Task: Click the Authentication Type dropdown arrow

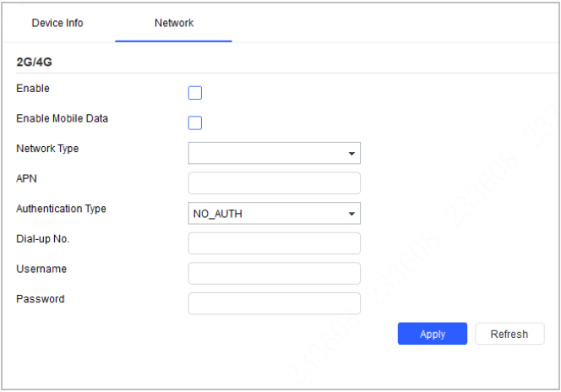Action: (x=351, y=214)
